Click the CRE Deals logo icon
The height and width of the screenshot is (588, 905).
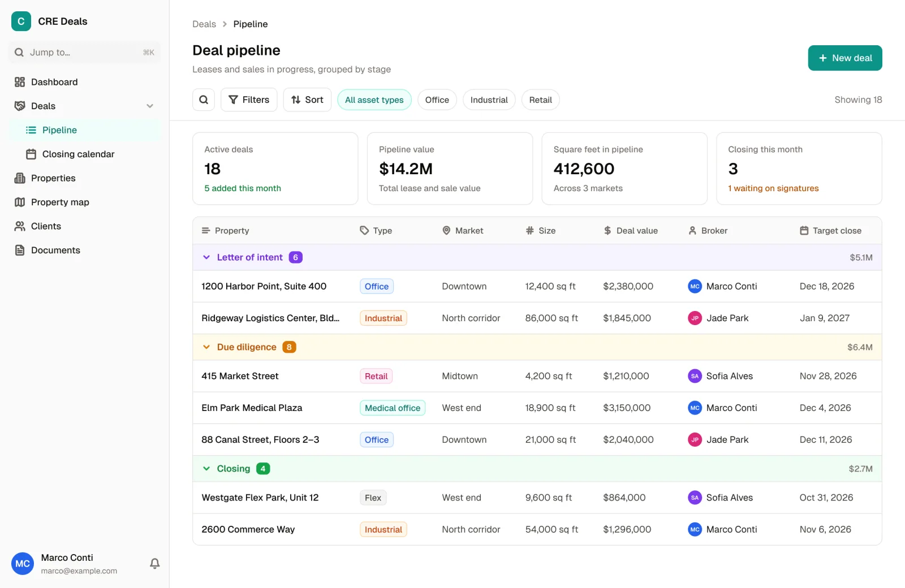point(21,21)
